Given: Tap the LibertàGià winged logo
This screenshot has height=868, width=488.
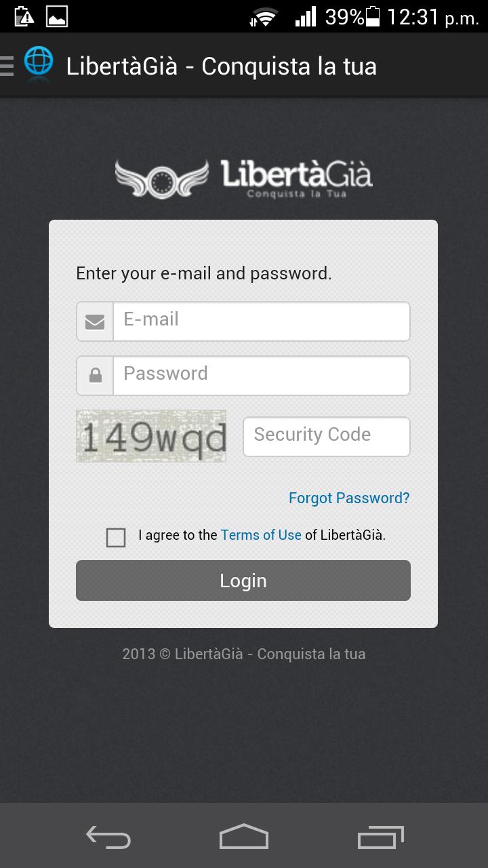Looking at the screenshot, I should pos(243,179).
